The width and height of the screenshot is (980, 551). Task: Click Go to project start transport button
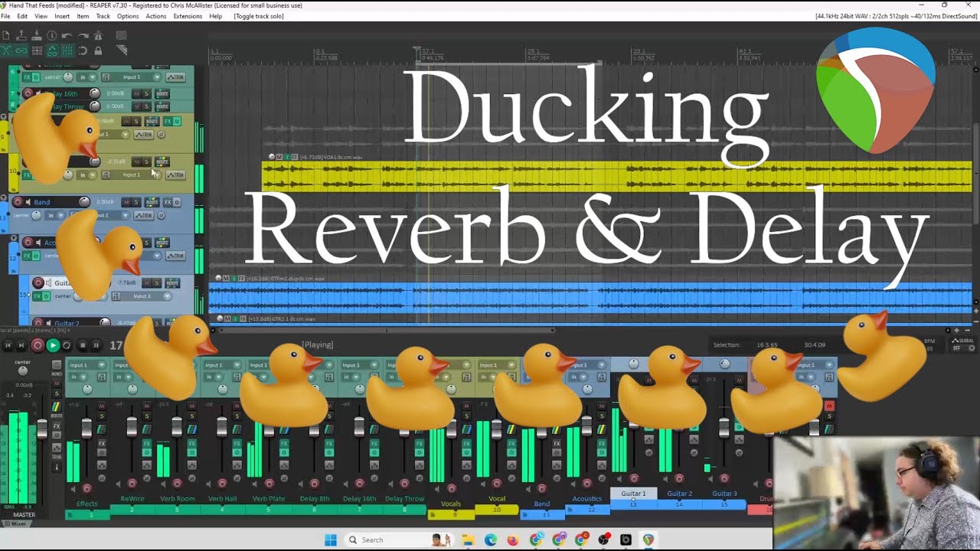coord(8,346)
